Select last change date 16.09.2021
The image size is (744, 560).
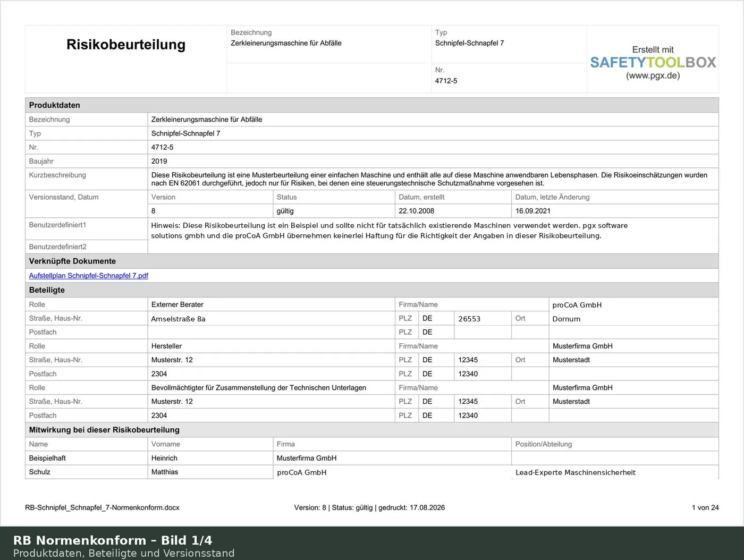pos(533,211)
